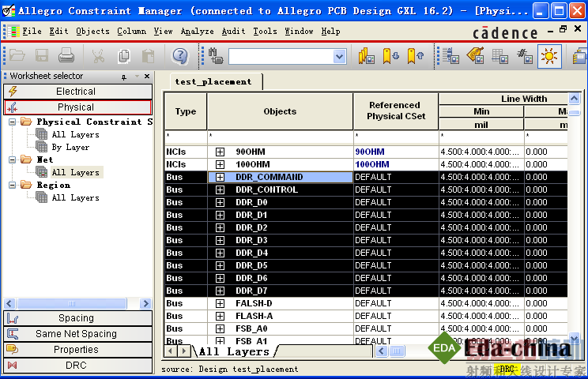Viewport: 588px width, 379px height.
Task: Click the hash analysis toolbar icon
Action: coord(525,56)
